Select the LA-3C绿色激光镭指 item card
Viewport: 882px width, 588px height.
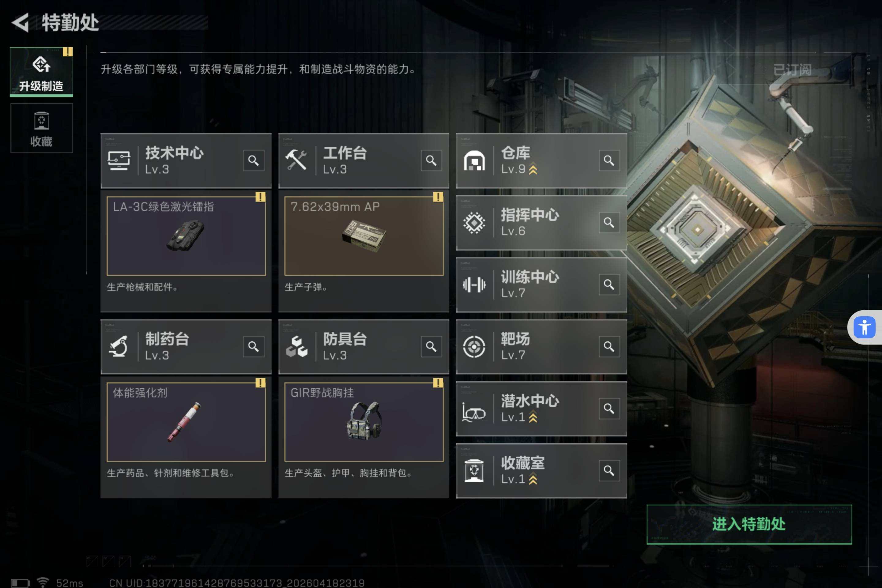pos(186,236)
